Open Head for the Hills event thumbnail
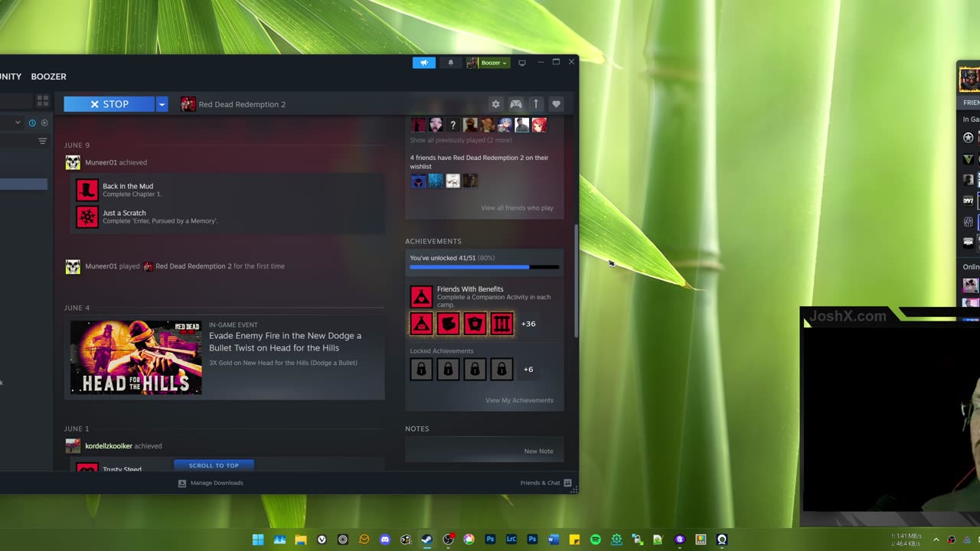 136,357
